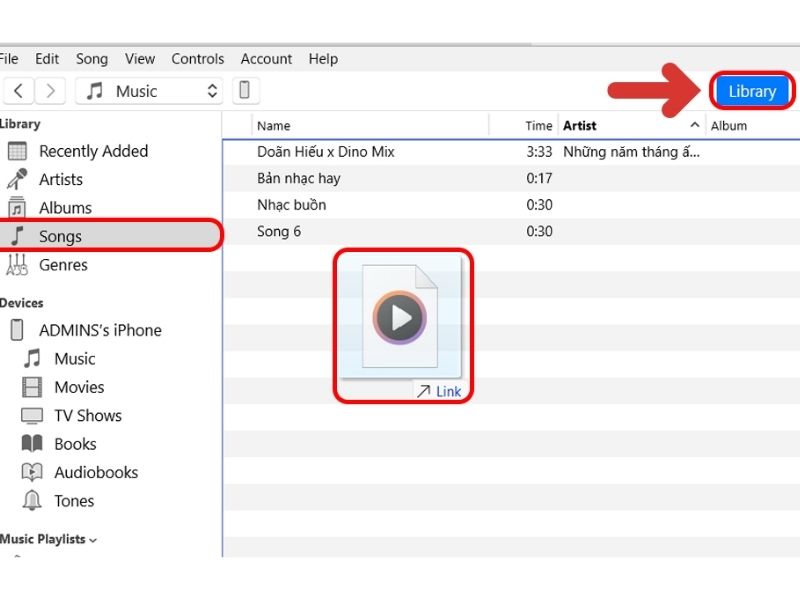Click the Songs note icon
This screenshot has width=800, height=600.
(17, 236)
